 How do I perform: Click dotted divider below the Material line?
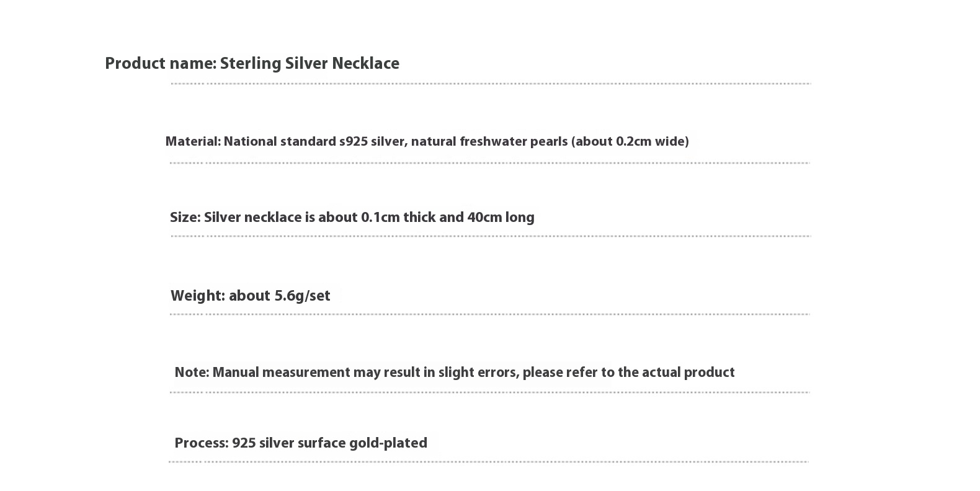point(490,163)
